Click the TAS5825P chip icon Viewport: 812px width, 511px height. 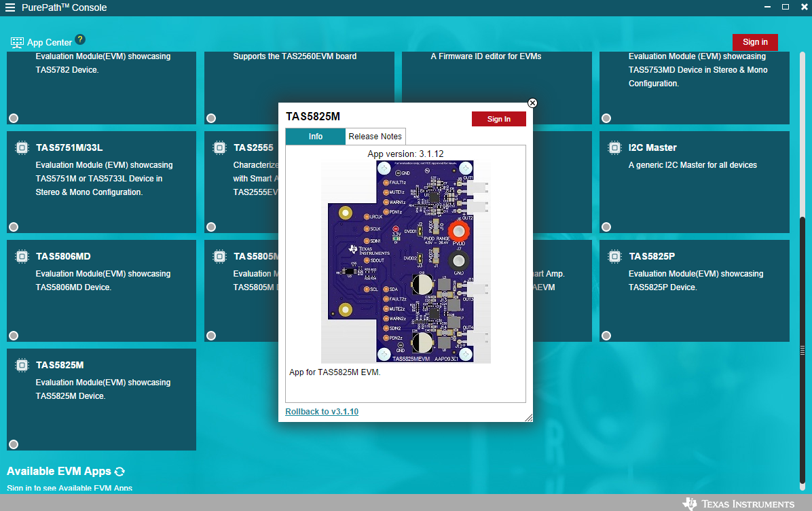tap(614, 257)
